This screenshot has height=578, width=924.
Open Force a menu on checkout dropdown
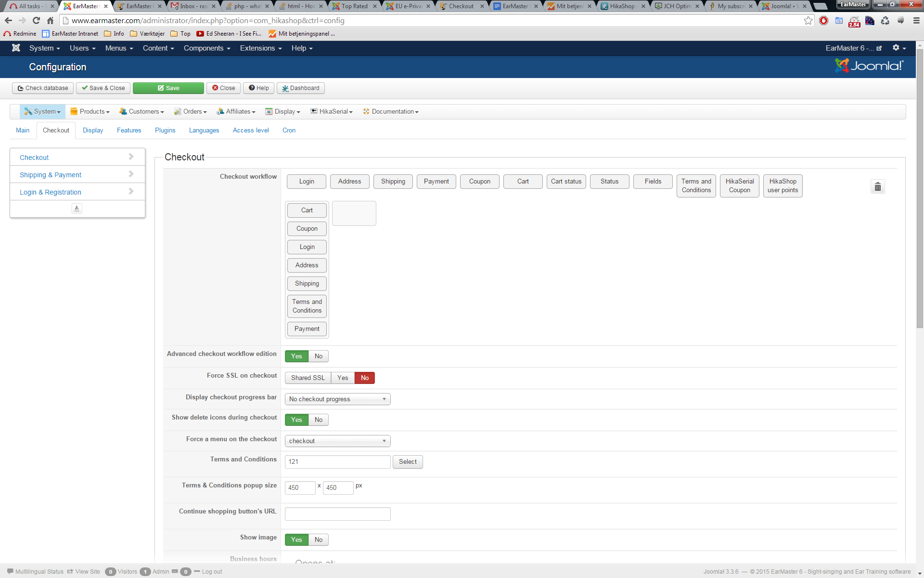pyautogui.click(x=337, y=441)
